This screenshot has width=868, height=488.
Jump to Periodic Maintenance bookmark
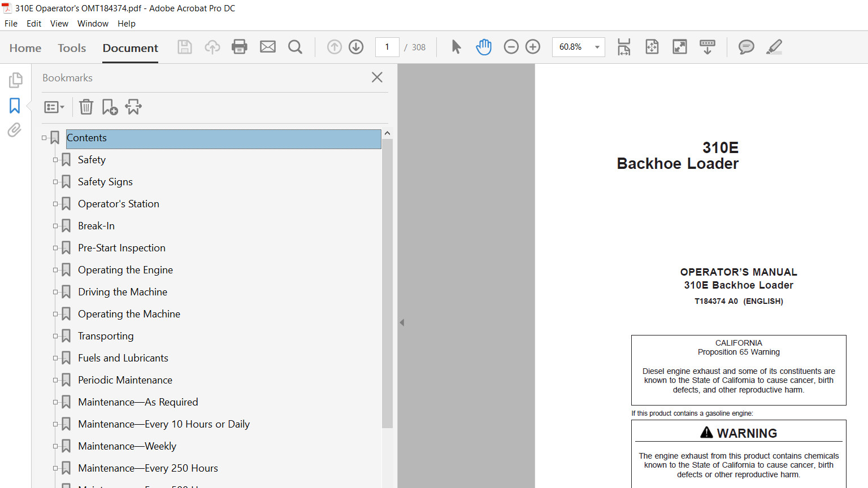tap(125, 380)
